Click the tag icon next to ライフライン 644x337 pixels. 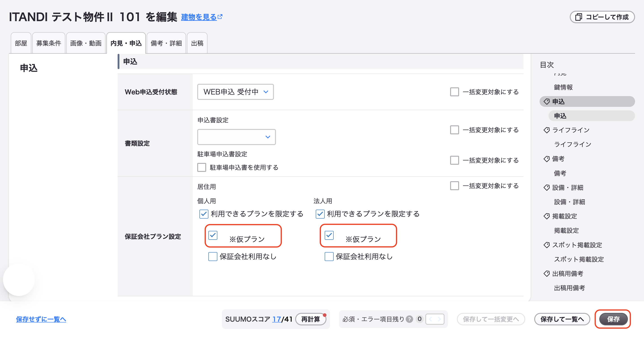point(547,130)
